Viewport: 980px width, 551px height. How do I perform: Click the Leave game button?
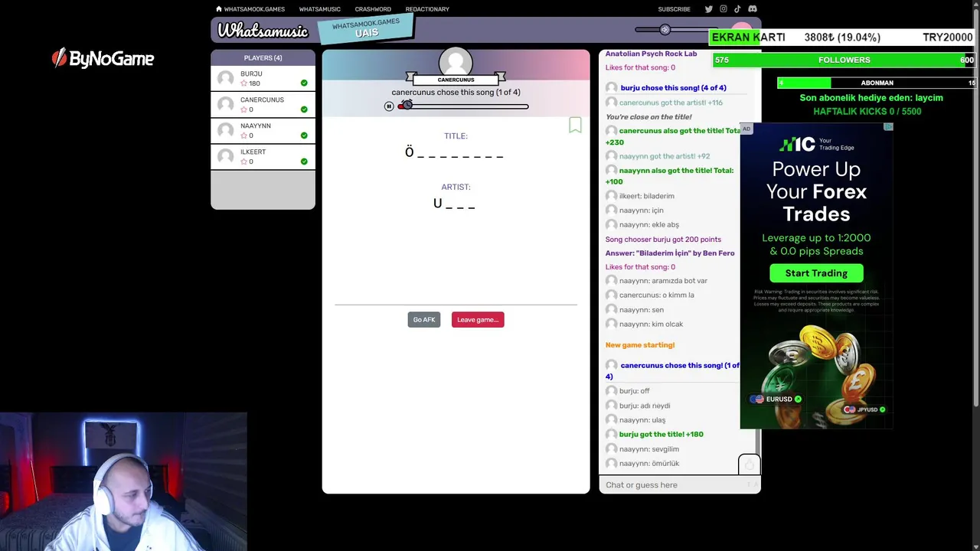click(x=478, y=320)
